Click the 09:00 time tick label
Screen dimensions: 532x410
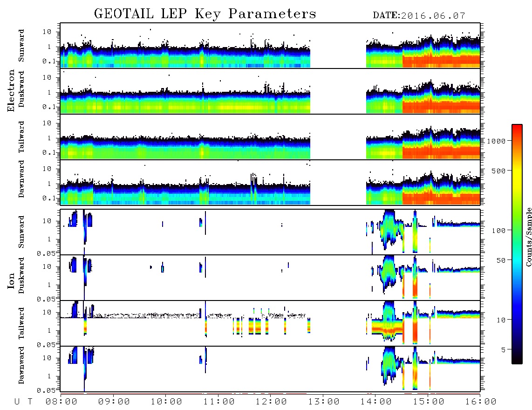(114, 402)
